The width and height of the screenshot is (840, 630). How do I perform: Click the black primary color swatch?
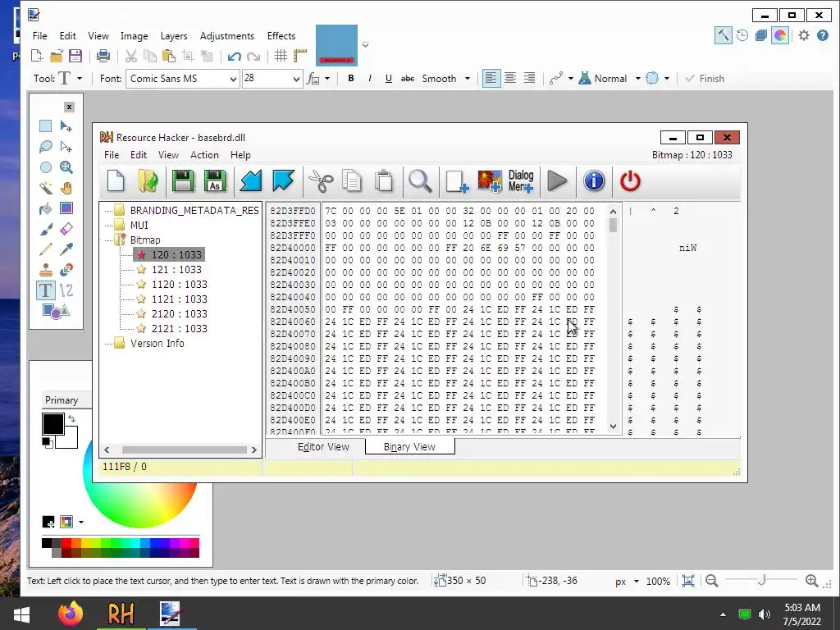point(53,424)
